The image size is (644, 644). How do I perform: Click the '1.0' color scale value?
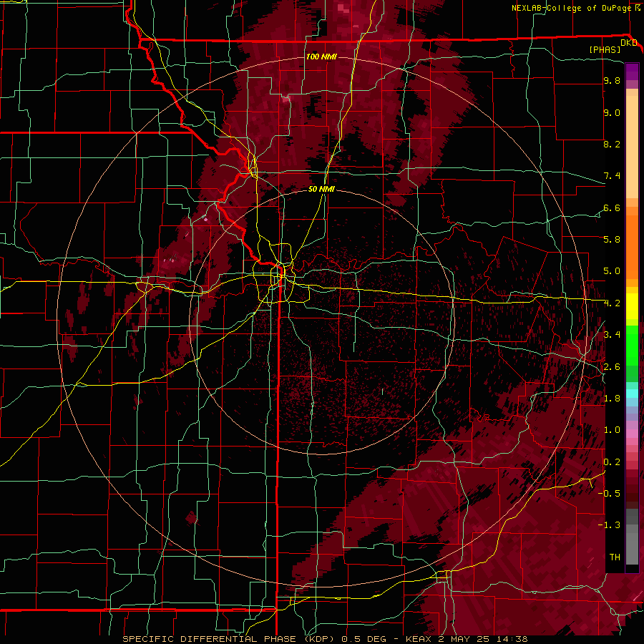612,429
